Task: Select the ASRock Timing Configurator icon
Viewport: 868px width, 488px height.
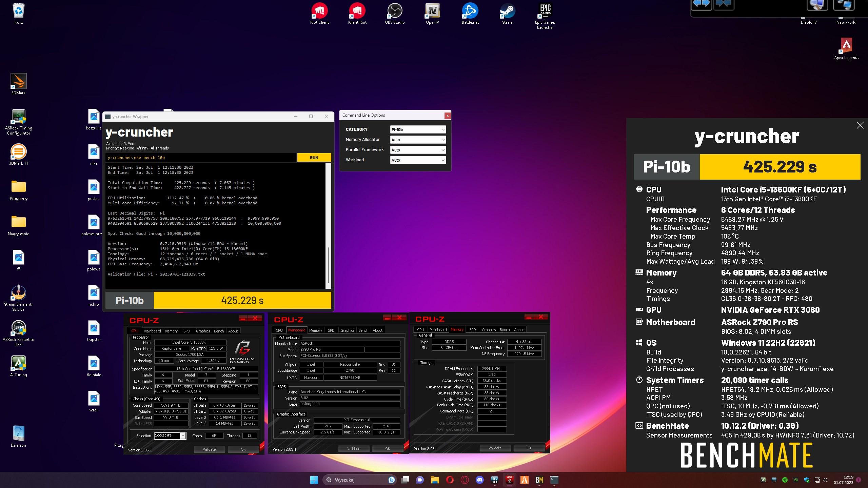Action: (x=19, y=122)
